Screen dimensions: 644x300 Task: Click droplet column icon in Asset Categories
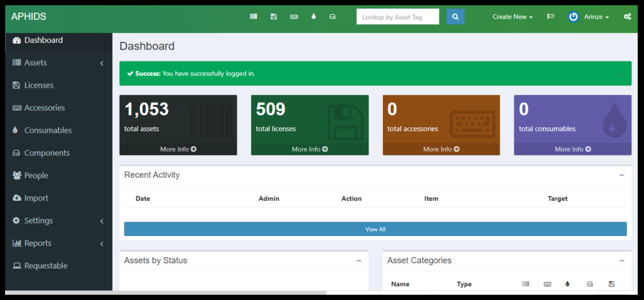[567, 284]
